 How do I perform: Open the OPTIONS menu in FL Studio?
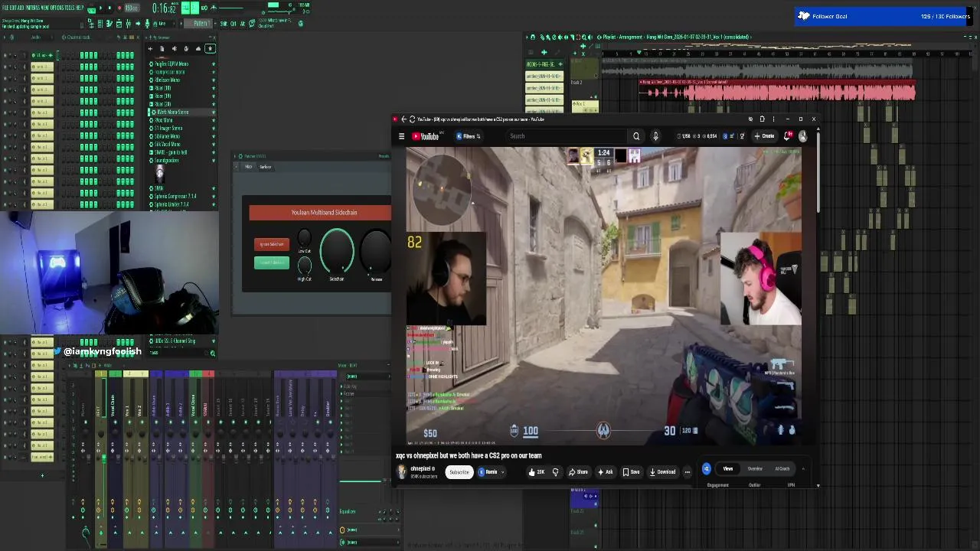[x=56, y=8]
